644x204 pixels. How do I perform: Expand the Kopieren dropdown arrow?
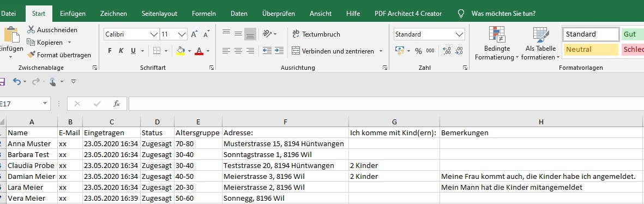[x=69, y=43]
